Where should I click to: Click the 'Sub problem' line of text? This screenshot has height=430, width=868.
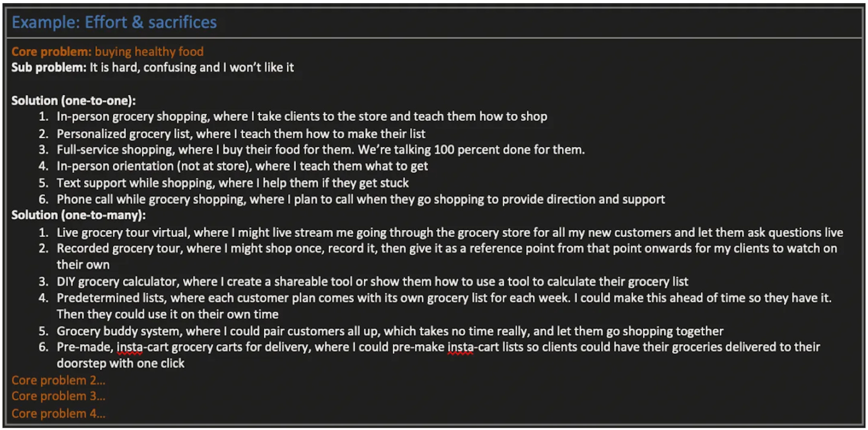coord(153,68)
